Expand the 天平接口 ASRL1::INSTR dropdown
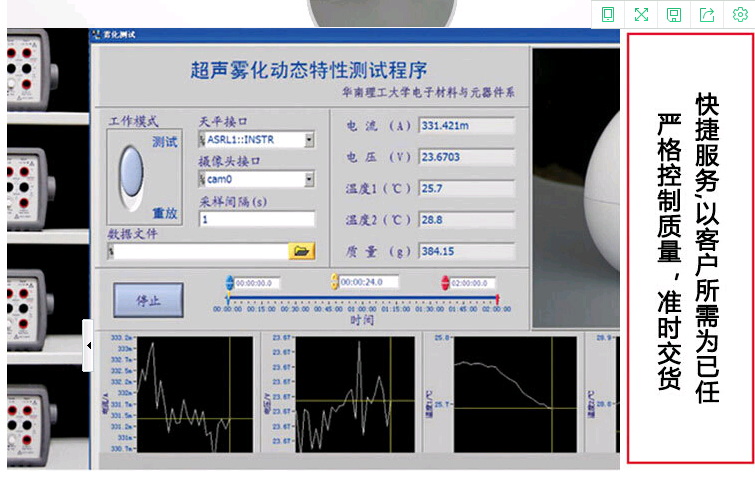 pyautogui.click(x=309, y=140)
